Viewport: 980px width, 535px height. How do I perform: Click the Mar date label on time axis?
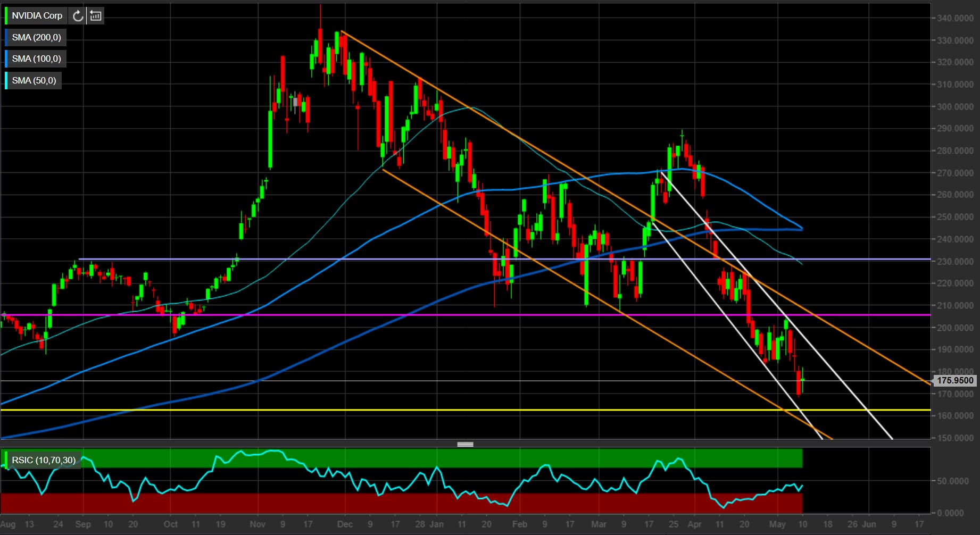point(599,524)
